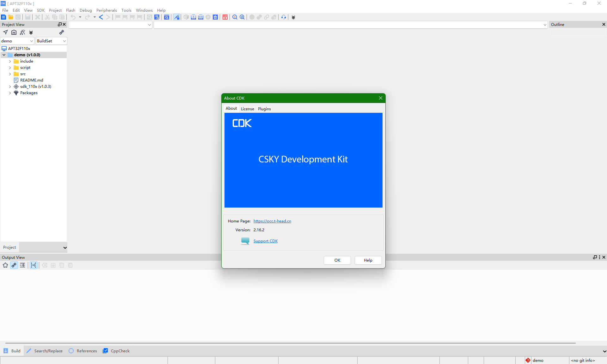Screen dimensions: 607x364
Task: Toggle highlight marker icon in main toolbar
Action: [176, 17]
